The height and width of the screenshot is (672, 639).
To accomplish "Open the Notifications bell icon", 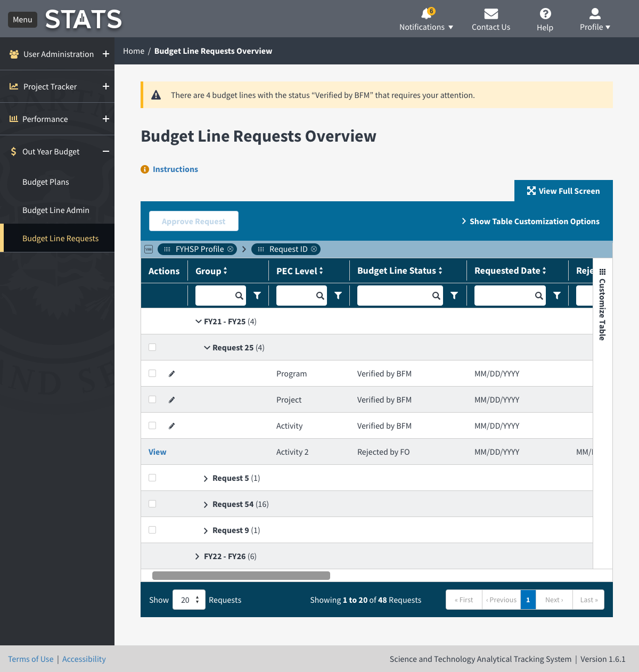I will coord(426,14).
